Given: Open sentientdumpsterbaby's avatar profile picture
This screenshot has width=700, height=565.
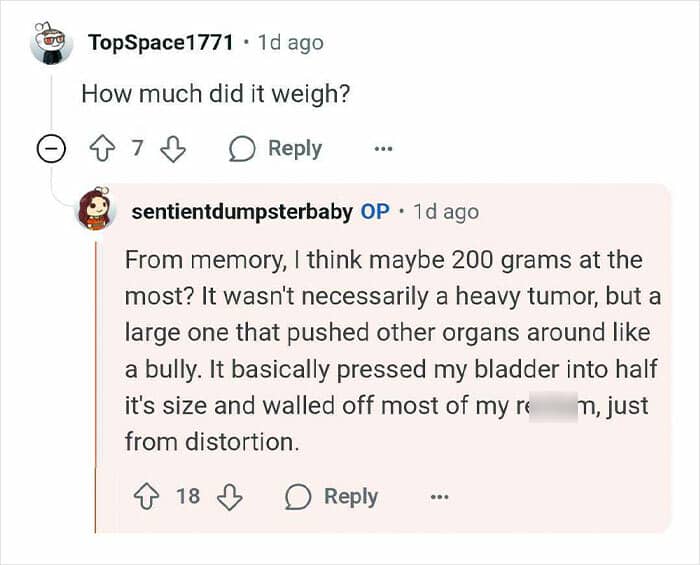Looking at the screenshot, I should pos(97,209).
